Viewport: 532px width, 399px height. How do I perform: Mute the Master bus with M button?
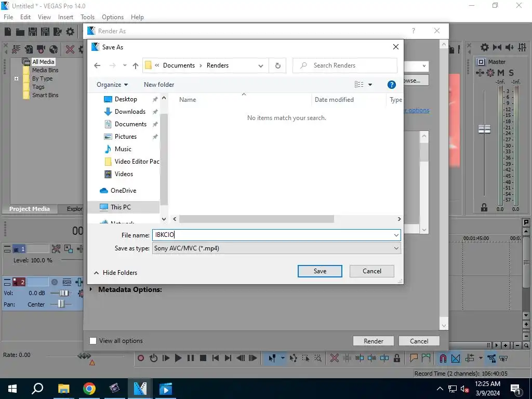click(500, 73)
